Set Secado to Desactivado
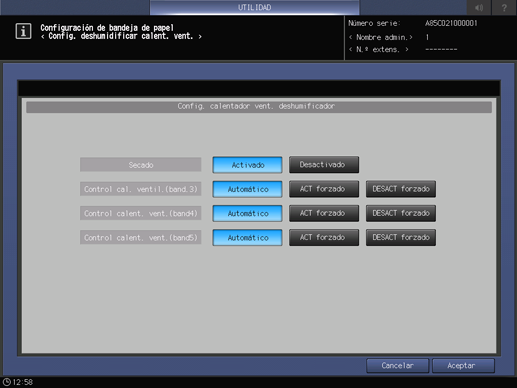 (x=324, y=165)
